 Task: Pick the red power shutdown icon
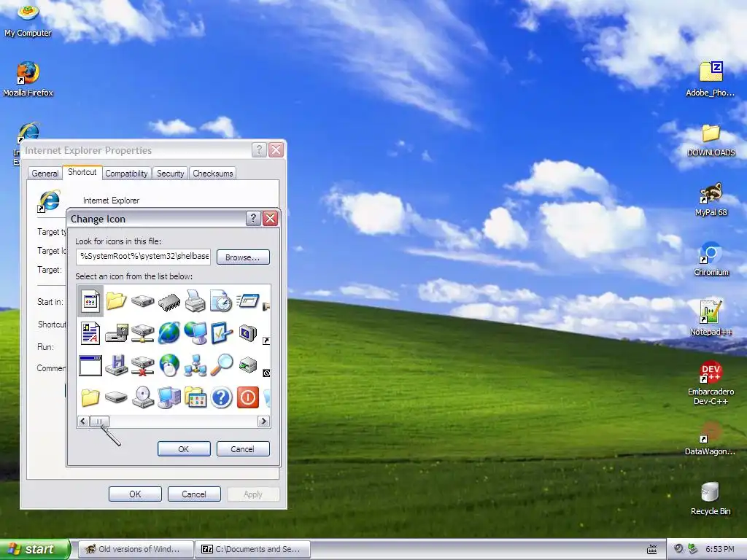(248, 397)
